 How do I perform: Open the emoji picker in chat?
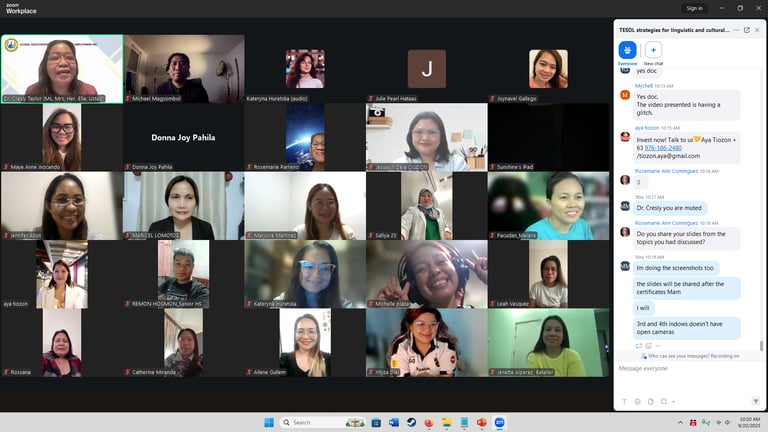pos(638,402)
